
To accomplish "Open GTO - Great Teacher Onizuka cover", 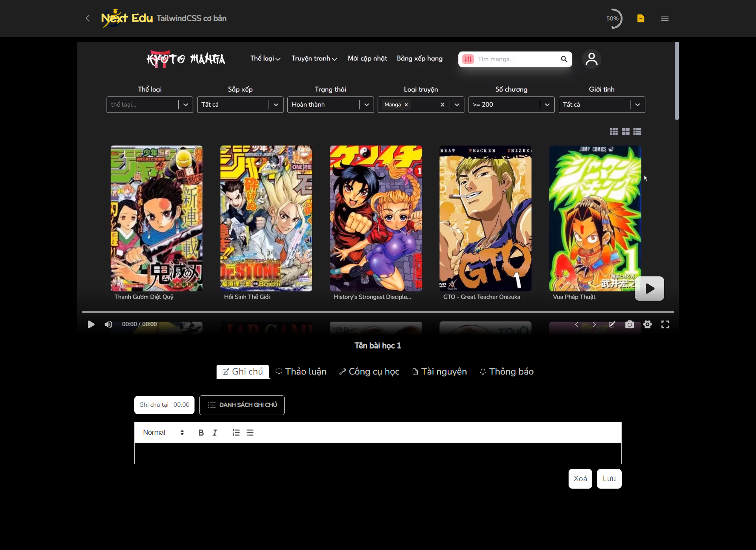I will tap(485, 218).
